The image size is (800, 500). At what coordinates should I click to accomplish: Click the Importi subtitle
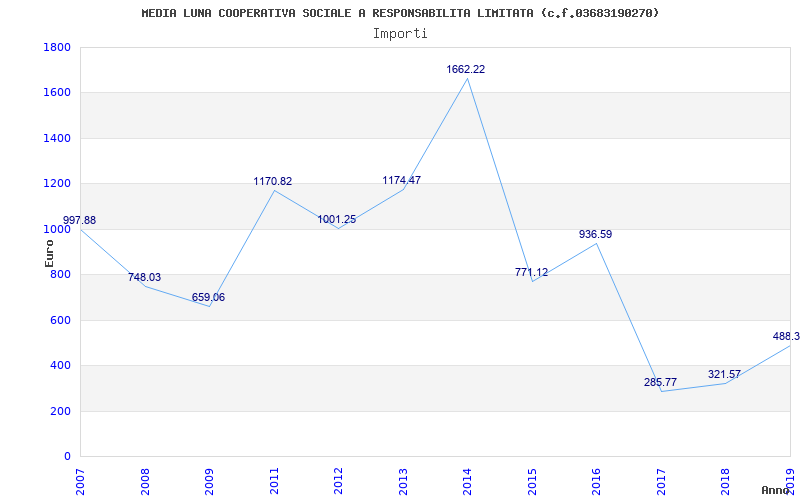tap(400, 34)
